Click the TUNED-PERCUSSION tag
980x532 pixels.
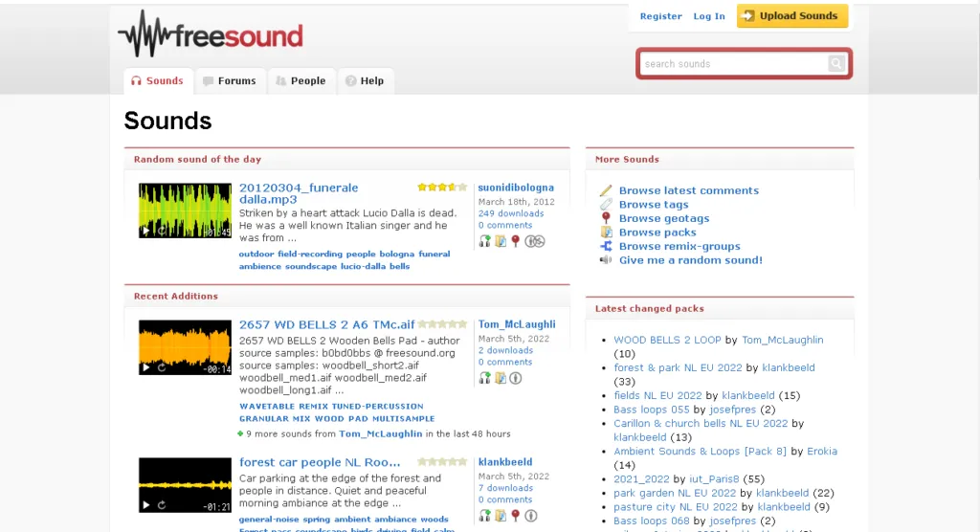(377, 407)
